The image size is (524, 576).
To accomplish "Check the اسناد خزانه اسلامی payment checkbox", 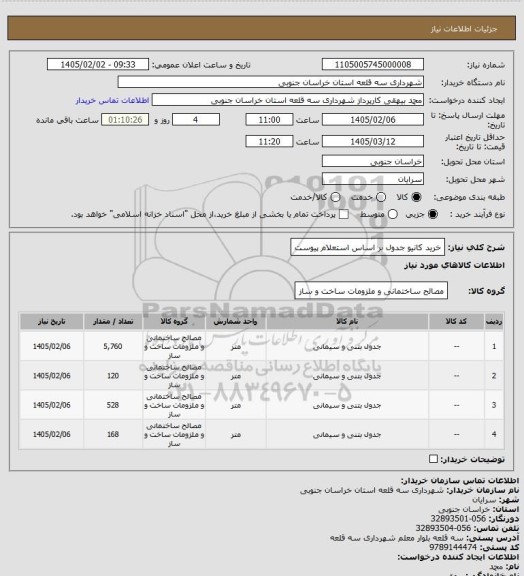I will coord(344,214).
